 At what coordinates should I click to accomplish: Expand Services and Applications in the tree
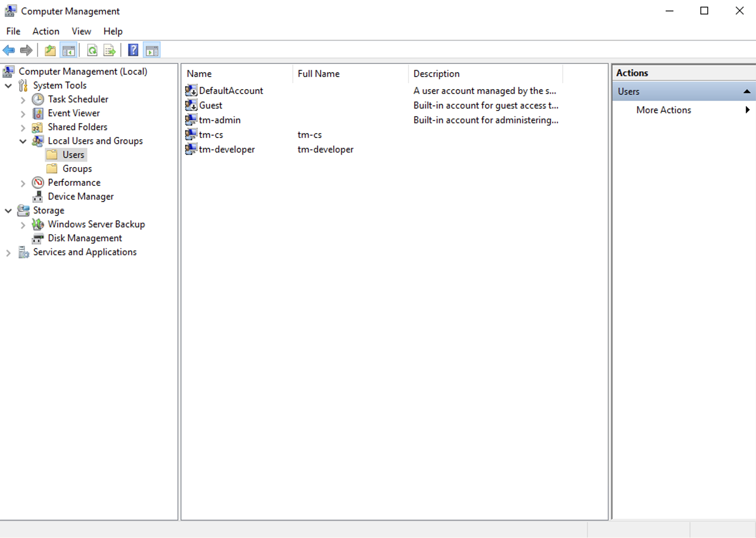[x=8, y=252]
